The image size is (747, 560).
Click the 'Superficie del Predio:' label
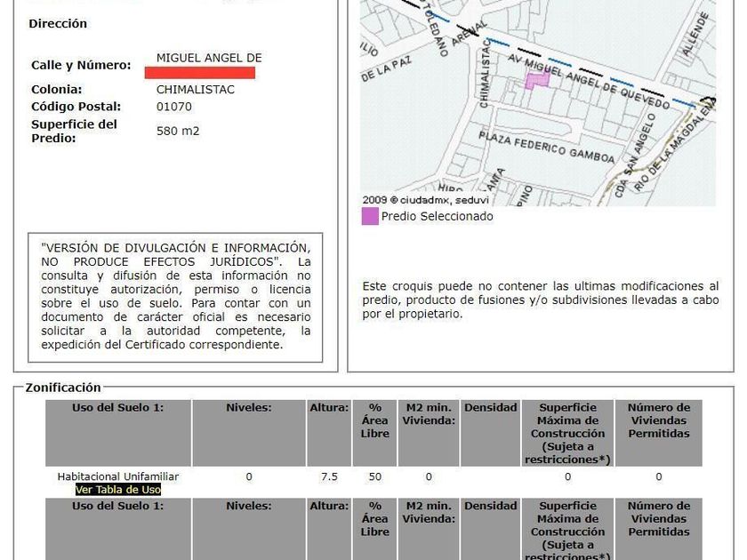coord(74,132)
